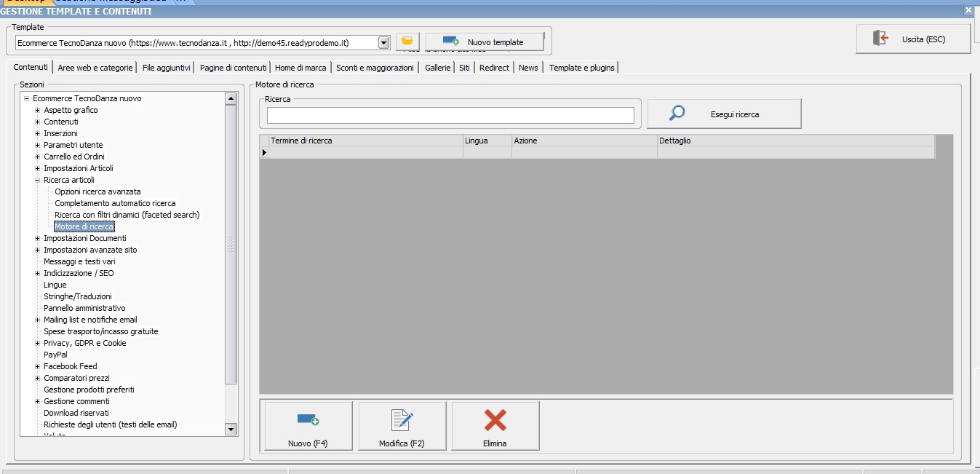The image size is (980, 474).
Task: Click the Sezioni tree scrollbar thumb
Action: click(x=231, y=245)
